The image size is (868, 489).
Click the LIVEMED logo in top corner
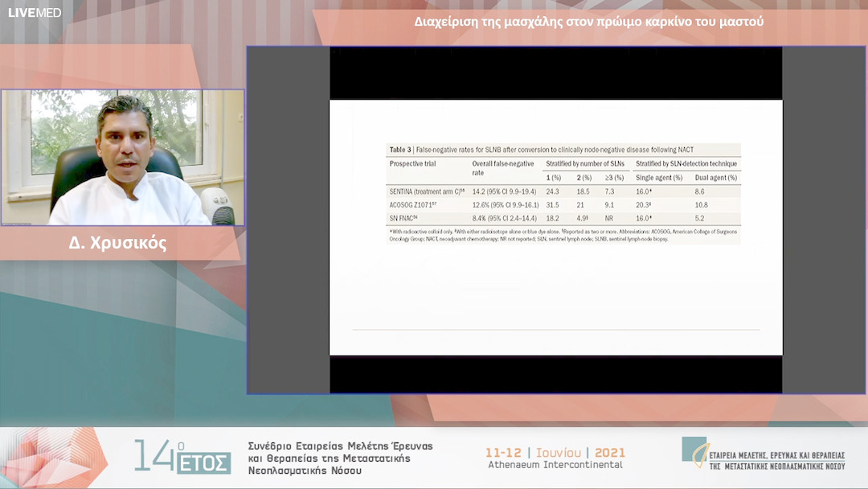[35, 13]
